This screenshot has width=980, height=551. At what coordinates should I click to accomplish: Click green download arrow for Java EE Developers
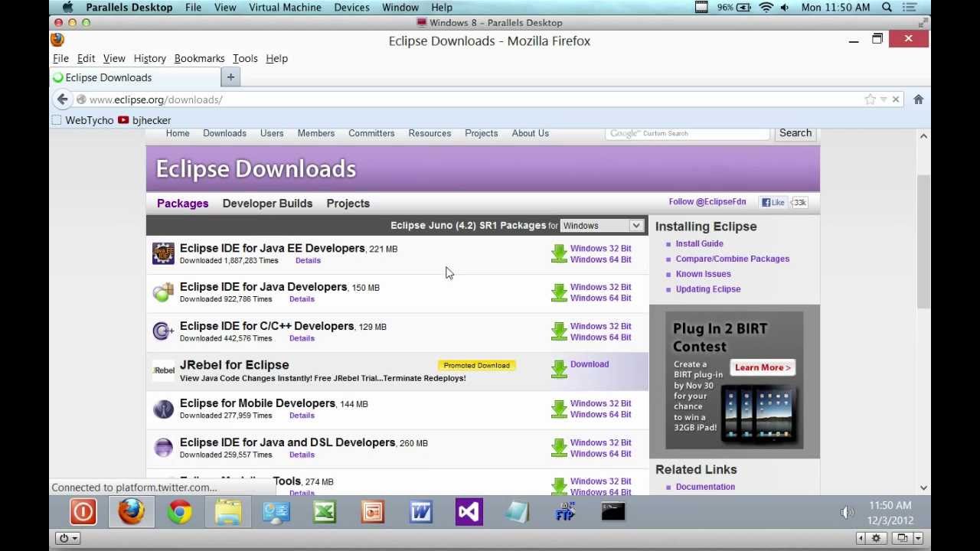pyautogui.click(x=559, y=254)
